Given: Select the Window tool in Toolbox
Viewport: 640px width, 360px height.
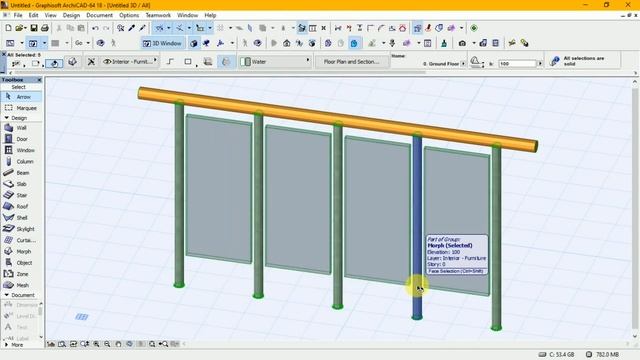Looking at the screenshot, I should [21, 150].
